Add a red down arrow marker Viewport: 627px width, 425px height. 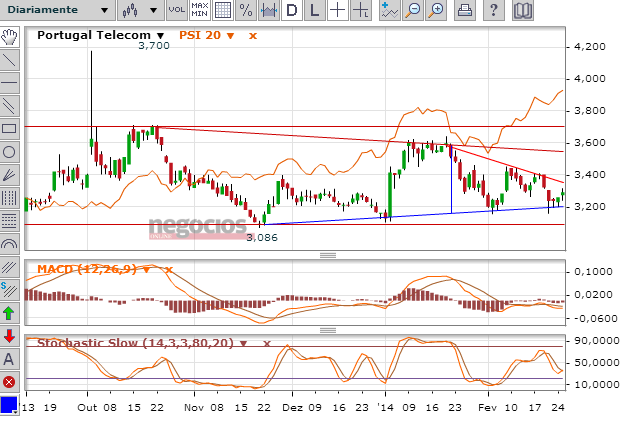(9, 336)
